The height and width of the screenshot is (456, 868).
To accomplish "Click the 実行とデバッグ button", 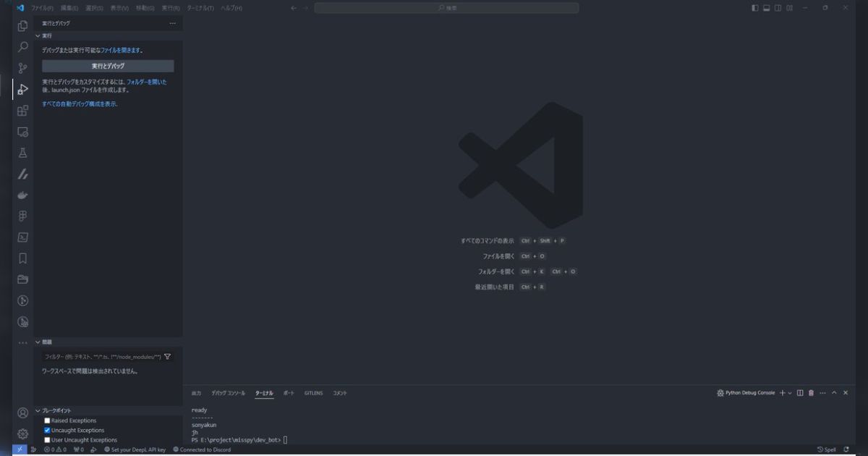I will click(x=108, y=66).
